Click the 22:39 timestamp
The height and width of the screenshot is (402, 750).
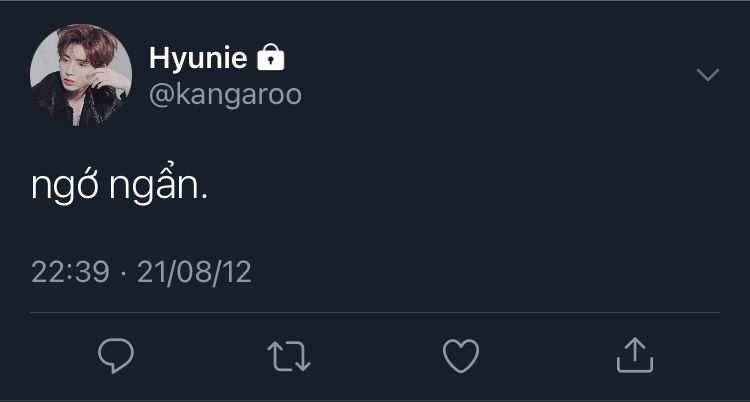(70, 272)
